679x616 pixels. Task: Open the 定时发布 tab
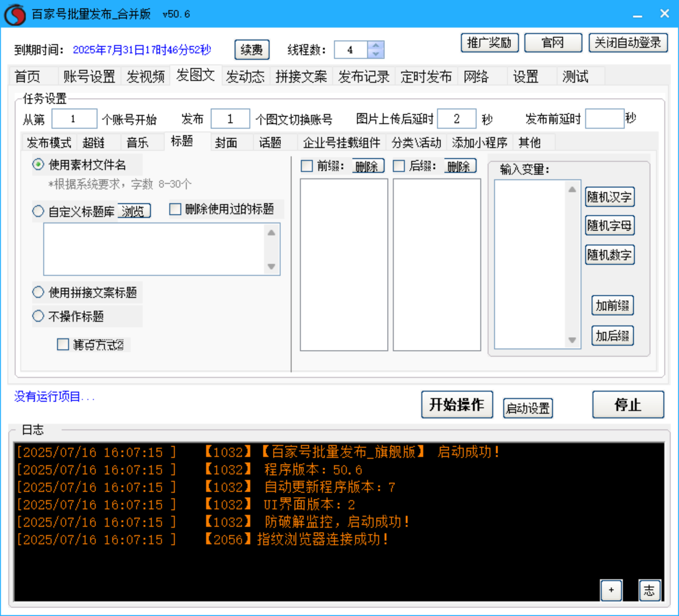[426, 77]
